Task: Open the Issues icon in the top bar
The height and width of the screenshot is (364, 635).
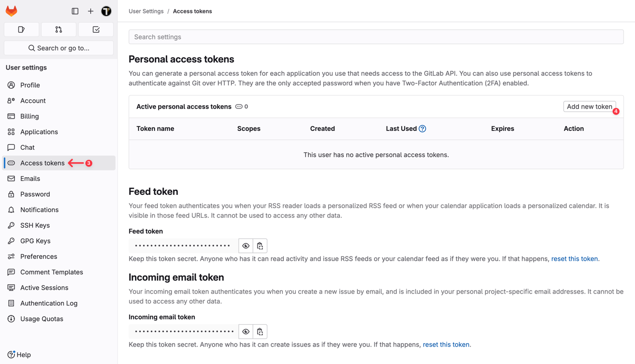Action: click(21, 29)
